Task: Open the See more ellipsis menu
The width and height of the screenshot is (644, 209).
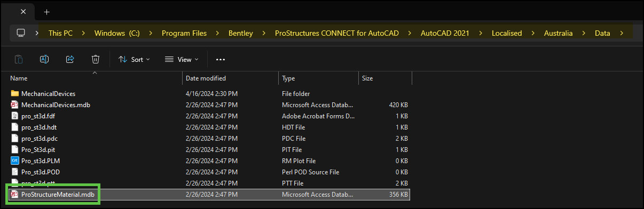Action: tap(221, 60)
